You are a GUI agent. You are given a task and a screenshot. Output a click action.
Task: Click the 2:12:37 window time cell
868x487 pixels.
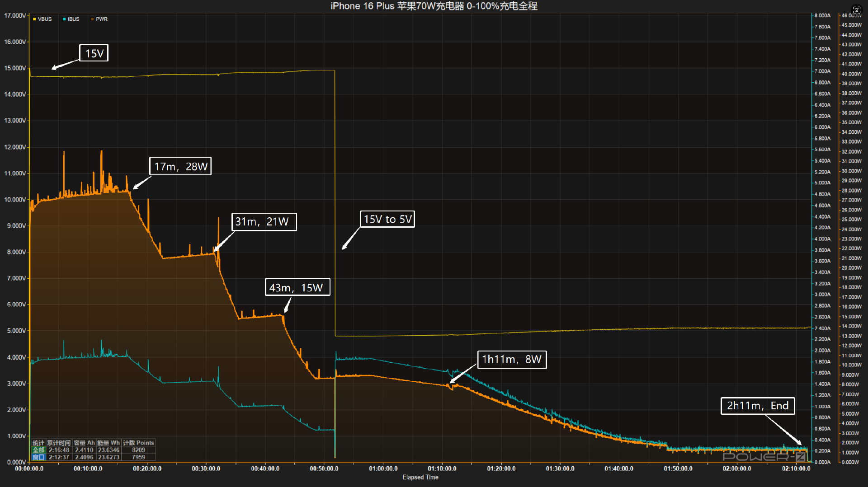pos(59,457)
